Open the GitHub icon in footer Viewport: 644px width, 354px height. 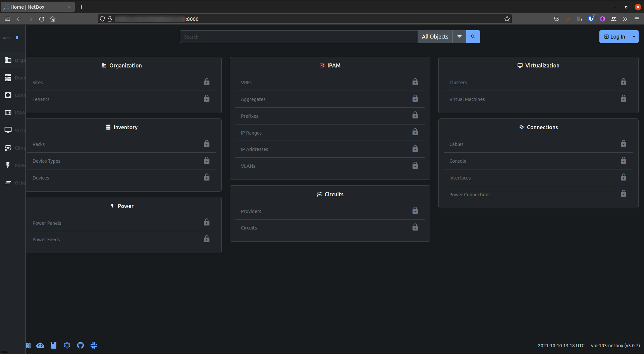80,345
